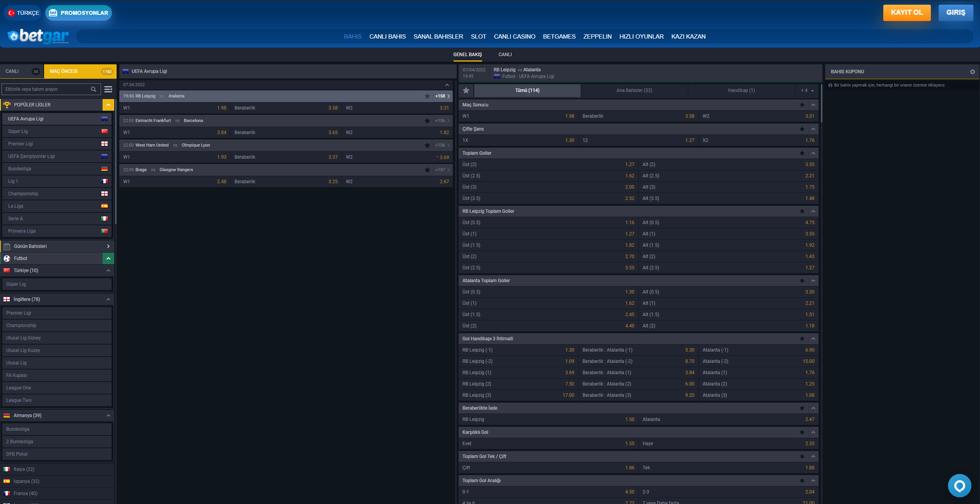Click the Futbol soccer ball icon
980x504 pixels.
tap(7, 258)
